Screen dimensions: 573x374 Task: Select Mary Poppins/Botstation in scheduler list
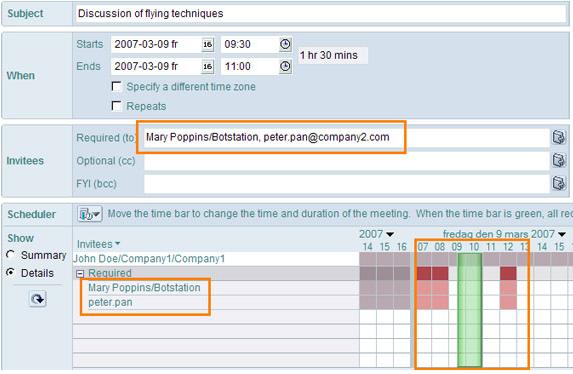[144, 288]
